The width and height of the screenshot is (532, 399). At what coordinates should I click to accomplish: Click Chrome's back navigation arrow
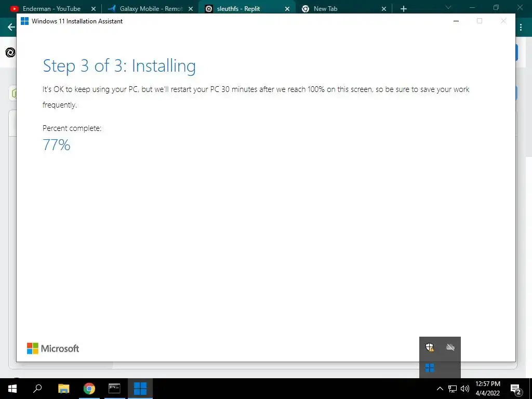click(x=11, y=27)
